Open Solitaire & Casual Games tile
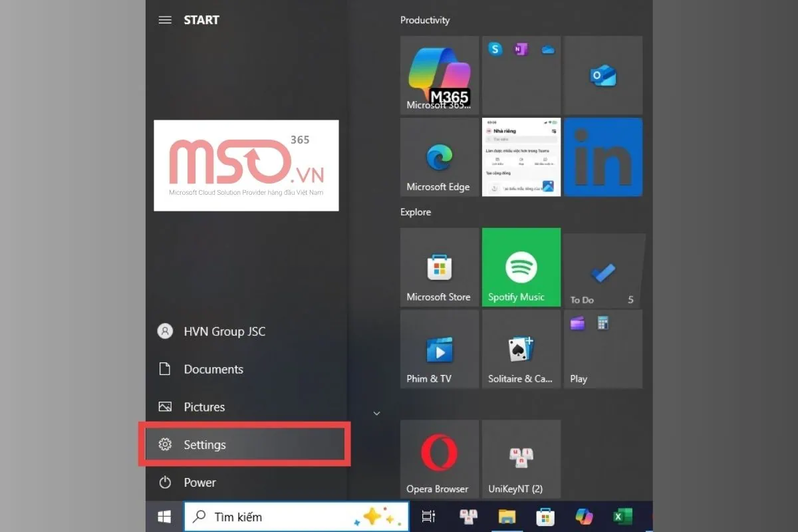Screen dimensions: 798x532 pos(521,348)
